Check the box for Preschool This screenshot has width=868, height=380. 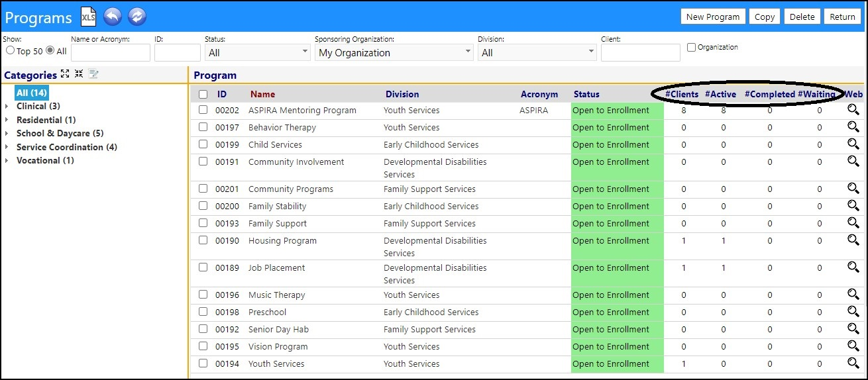point(203,312)
